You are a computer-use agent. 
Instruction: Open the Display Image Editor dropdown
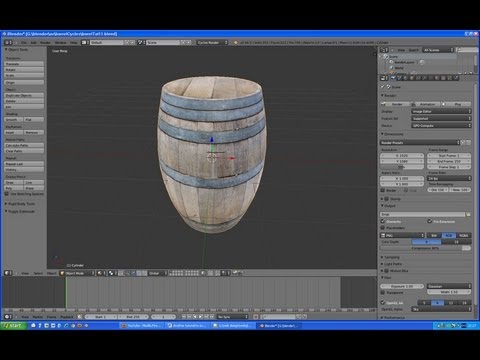(x=441, y=111)
